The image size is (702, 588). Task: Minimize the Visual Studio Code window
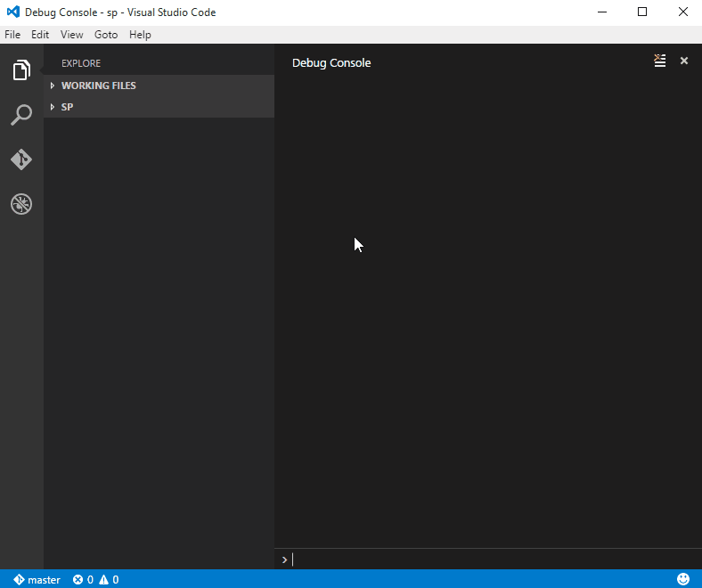point(602,12)
